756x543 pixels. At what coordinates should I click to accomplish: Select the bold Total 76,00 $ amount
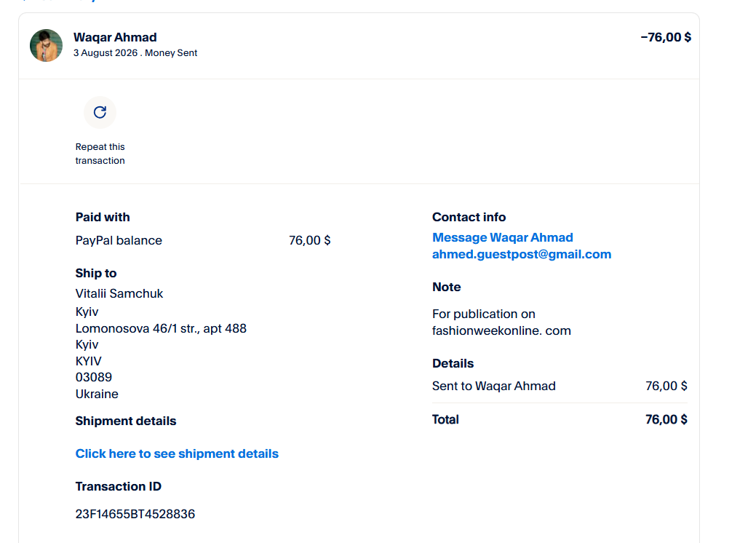(667, 419)
